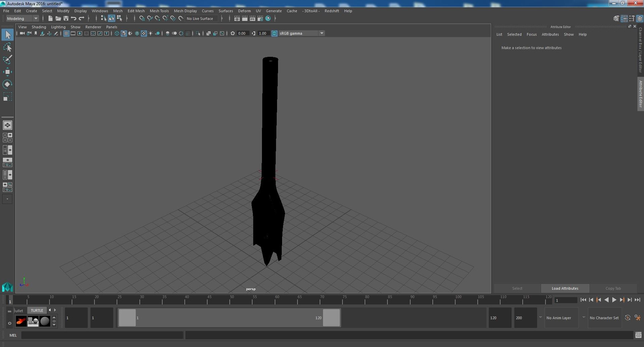
Task: Click the Select button in Attribute Editor
Action: 517,288
